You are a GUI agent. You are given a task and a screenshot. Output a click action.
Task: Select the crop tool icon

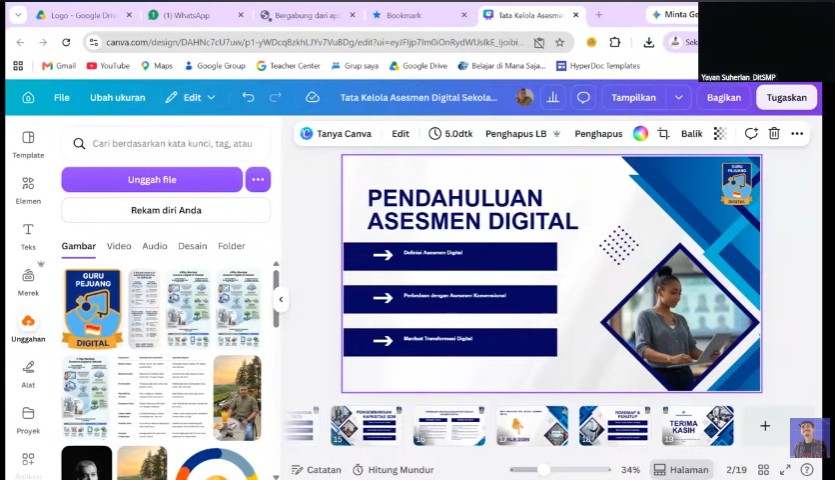pyautogui.click(x=664, y=134)
